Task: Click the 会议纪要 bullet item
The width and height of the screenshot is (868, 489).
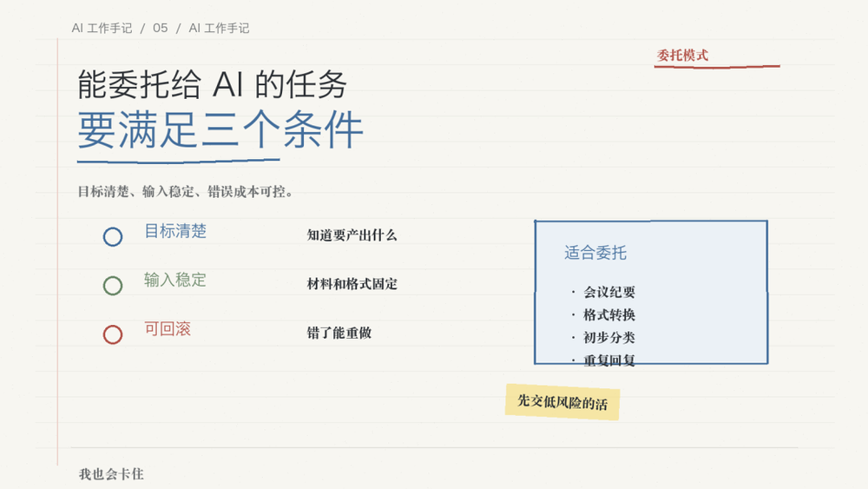Action: click(x=609, y=292)
